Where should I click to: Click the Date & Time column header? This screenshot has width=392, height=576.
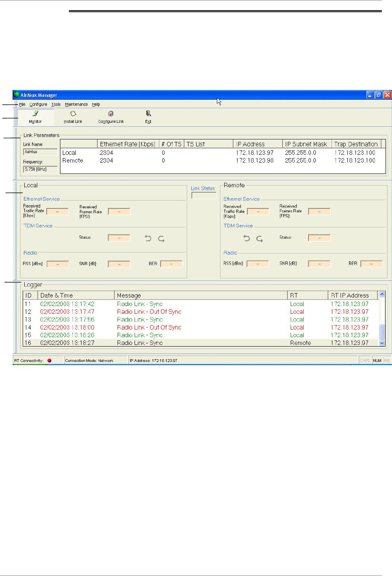[x=76, y=295]
